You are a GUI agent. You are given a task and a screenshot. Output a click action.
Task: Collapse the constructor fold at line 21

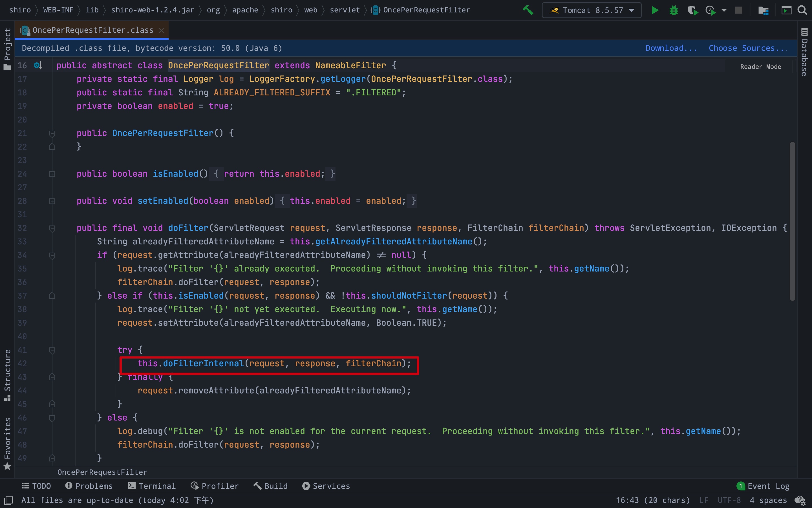[52, 133]
